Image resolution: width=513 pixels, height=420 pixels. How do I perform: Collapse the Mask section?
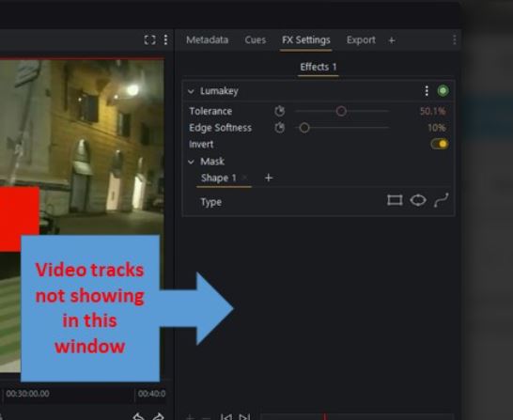[x=191, y=162]
